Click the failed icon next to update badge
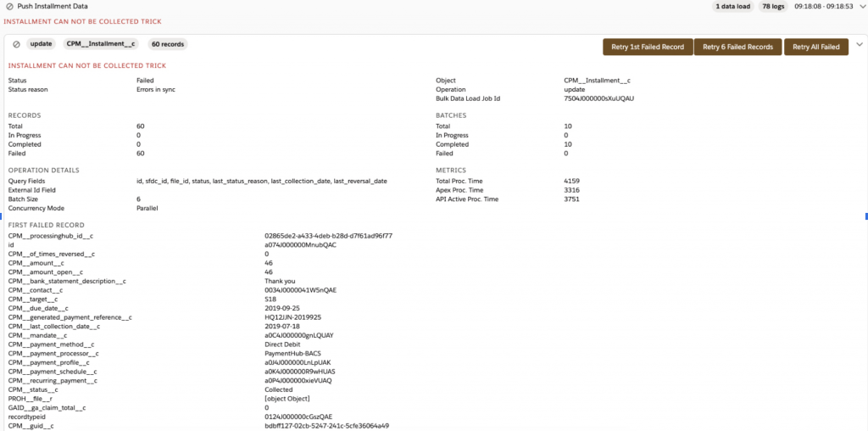This screenshot has height=431, width=868. click(x=16, y=44)
